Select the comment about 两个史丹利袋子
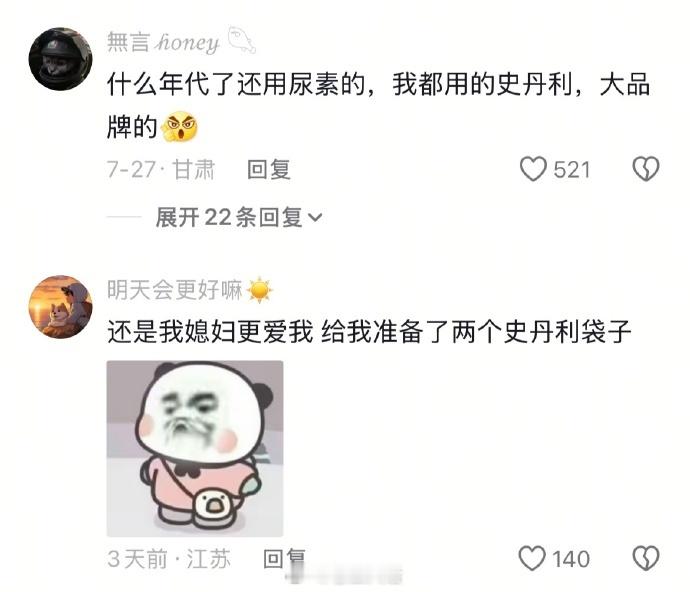Screen dimensions: 690x592 coord(369,331)
